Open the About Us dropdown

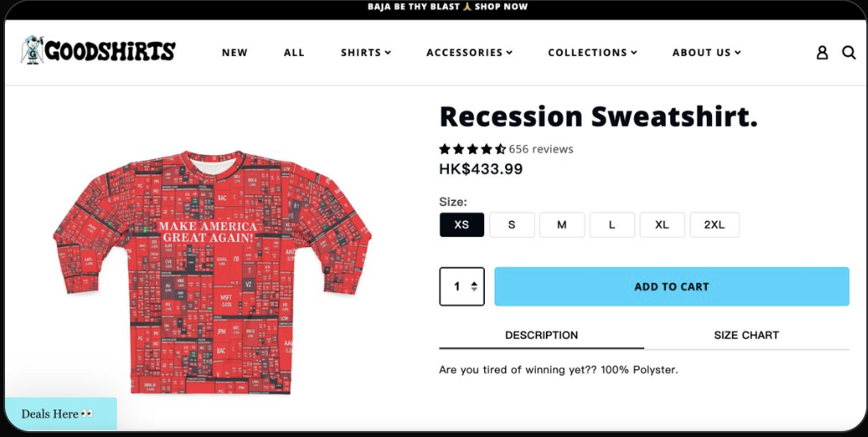coord(706,53)
